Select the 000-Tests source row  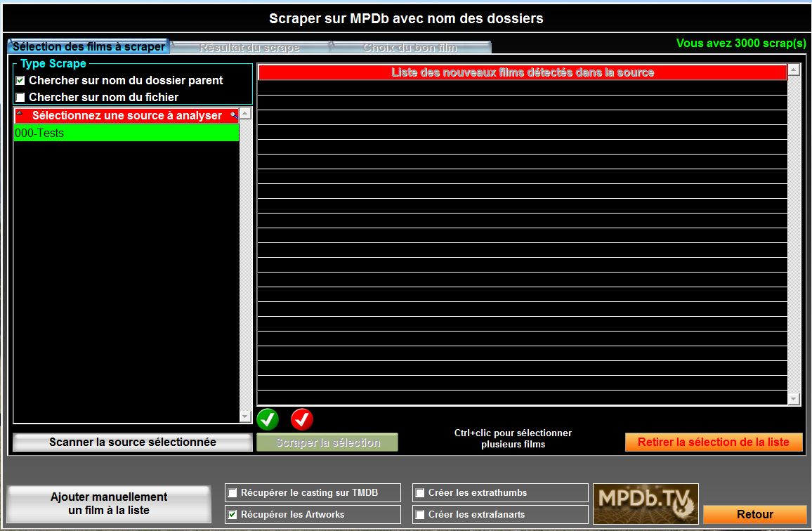126,133
